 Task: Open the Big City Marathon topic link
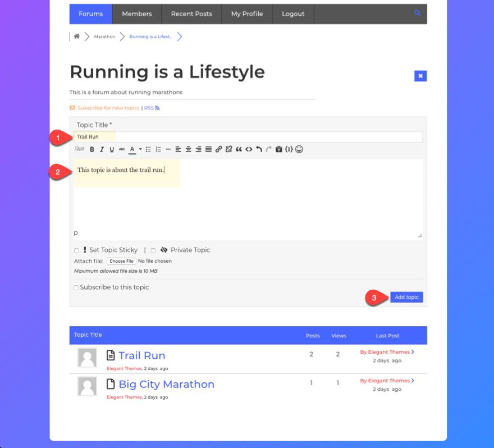coord(166,385)
